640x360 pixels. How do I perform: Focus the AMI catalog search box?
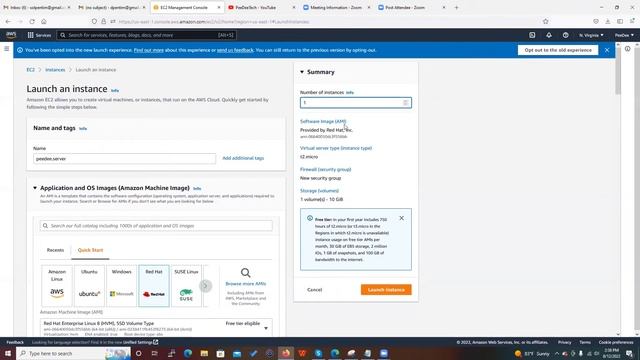tap(156, 225)
